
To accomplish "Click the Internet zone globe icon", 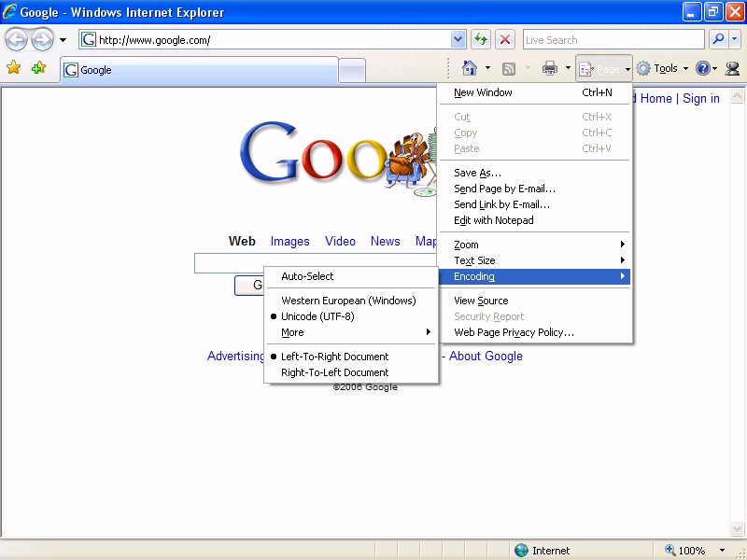I will pos(521,551).
